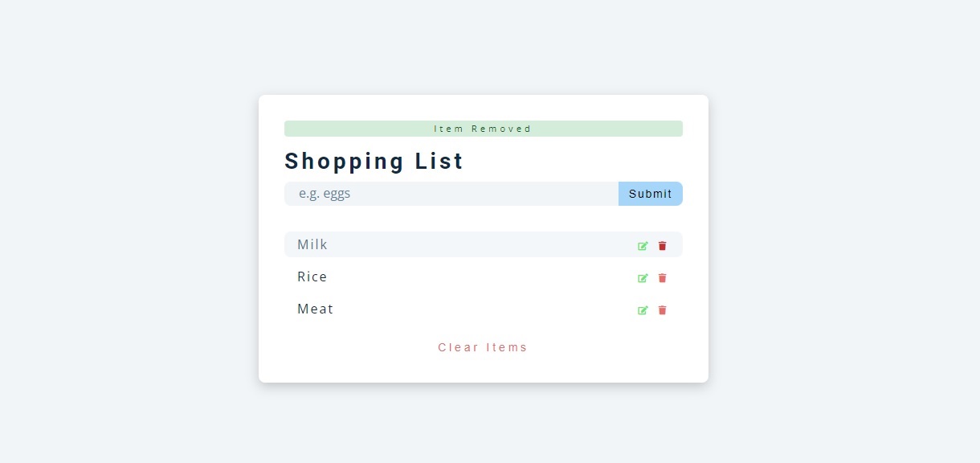Click the edit icon for Milk
The height and width of the screenshot is (463, 980).
point(643,246)
